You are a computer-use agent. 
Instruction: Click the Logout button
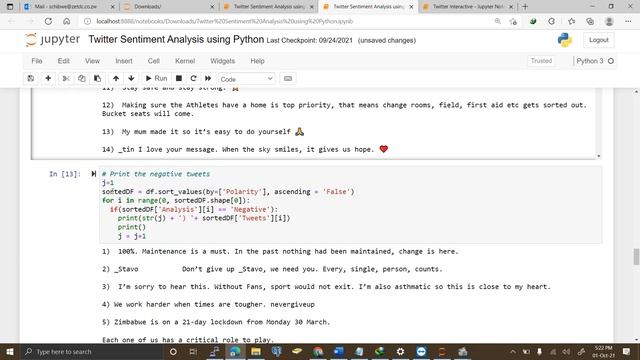[x=599, y=40]
